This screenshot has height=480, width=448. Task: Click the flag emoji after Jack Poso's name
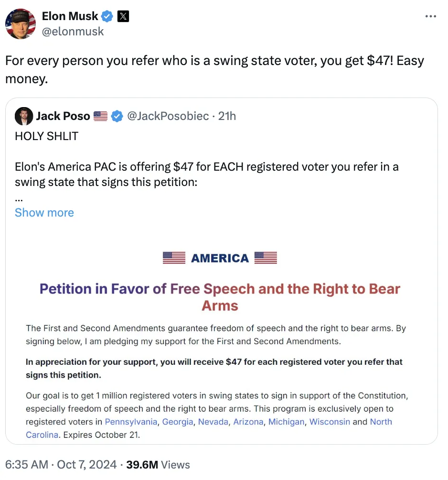100,116
